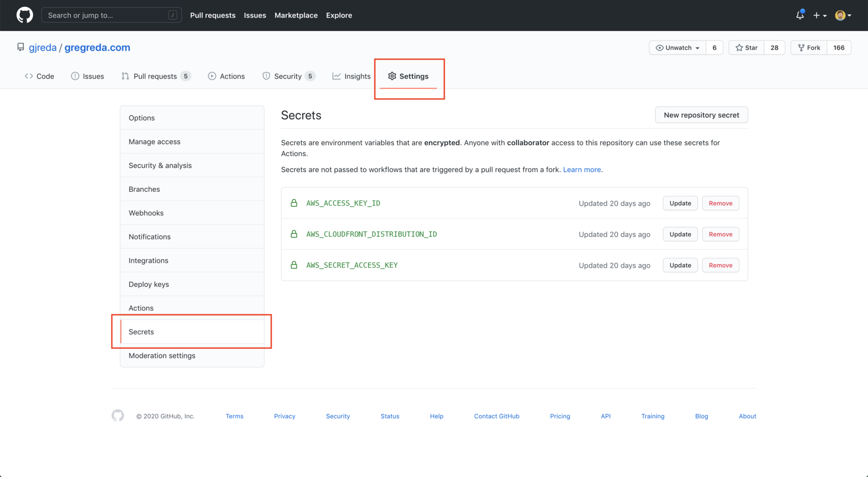Select Security & analysis in sidebar
The image size is (868, 477).
click(192, 165)
